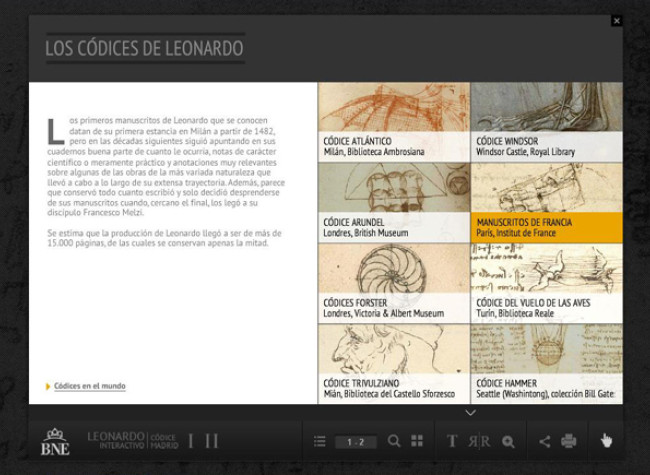The image size is (650, 475).
Task: Click the share icon
Action: tap(545, 441)
